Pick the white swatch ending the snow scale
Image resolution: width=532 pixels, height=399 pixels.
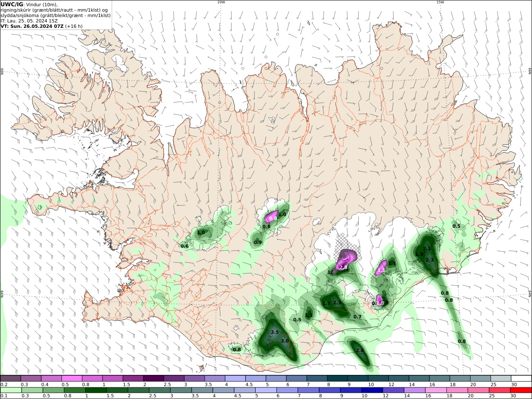521,379
